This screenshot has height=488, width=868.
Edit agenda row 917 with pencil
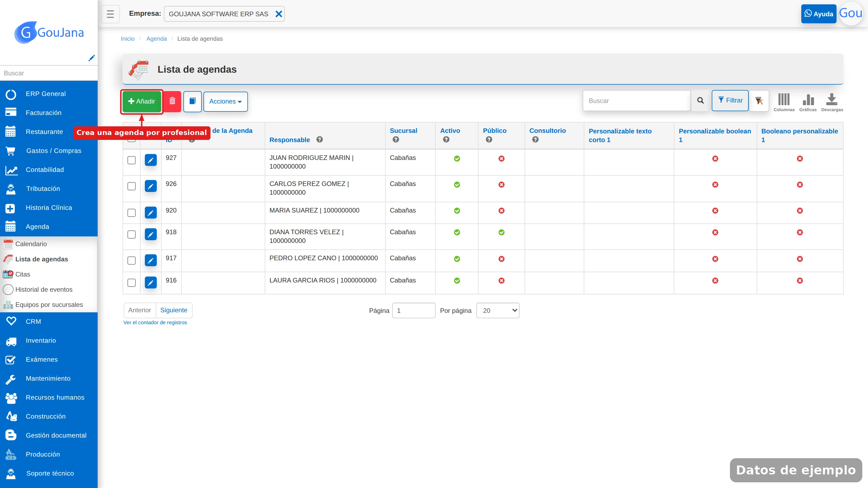tap(151, 260)
